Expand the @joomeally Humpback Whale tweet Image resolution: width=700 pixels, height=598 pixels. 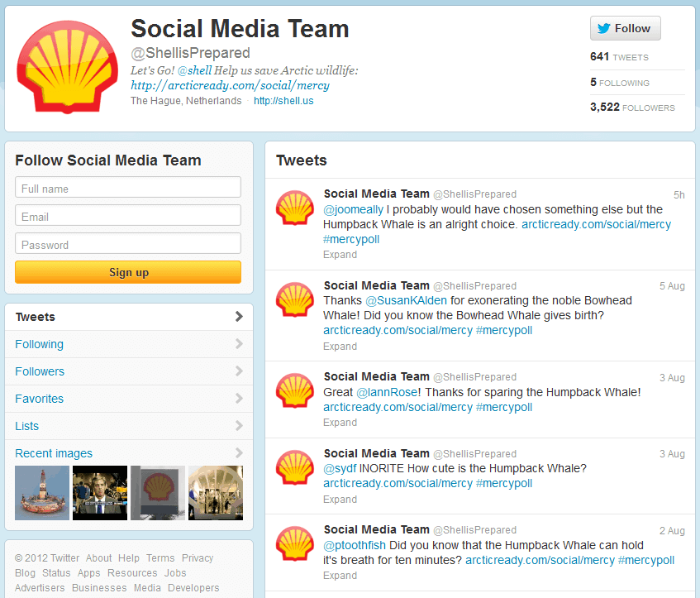[340, 255]
